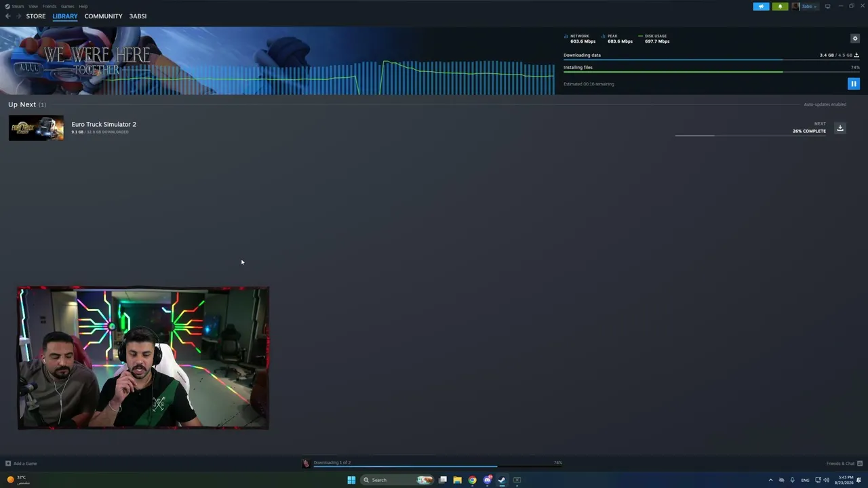Switch to the COMMUNITY tab

(x=103, y=16)
